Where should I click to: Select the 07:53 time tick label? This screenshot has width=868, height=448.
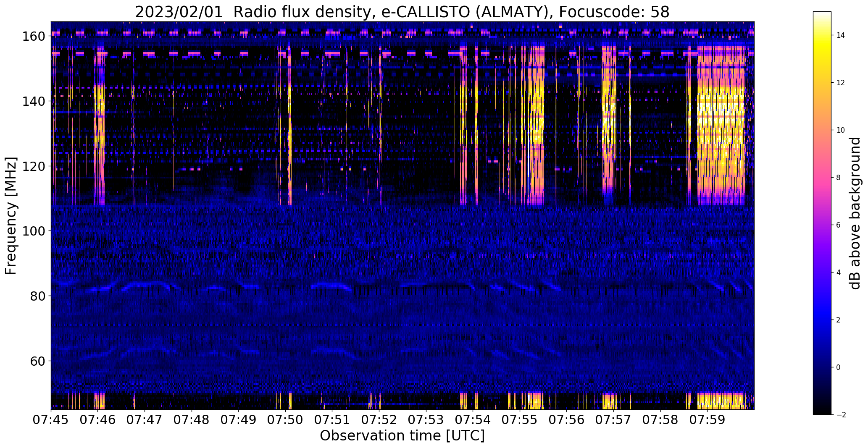tap(426, 419)
